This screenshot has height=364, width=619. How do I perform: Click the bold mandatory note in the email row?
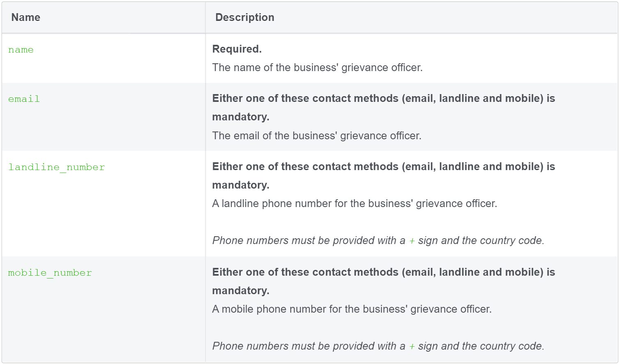tap(384, 107)
